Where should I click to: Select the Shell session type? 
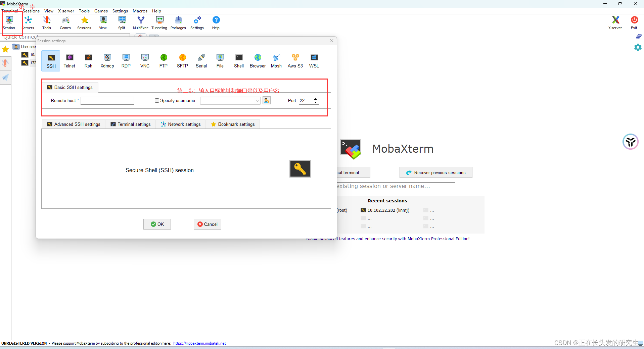239,61
